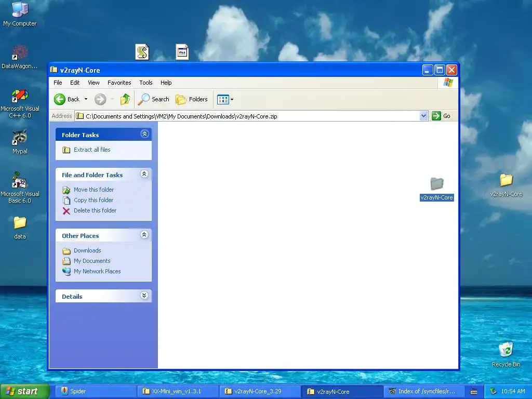The image size is (532, 399).
Task: Click Move this folder
Action: [94, 190]
